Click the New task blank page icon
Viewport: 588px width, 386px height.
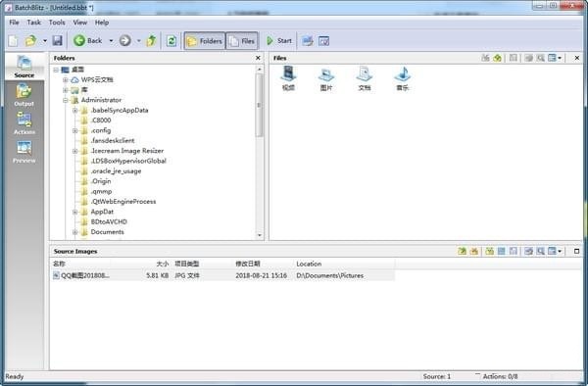13,40
